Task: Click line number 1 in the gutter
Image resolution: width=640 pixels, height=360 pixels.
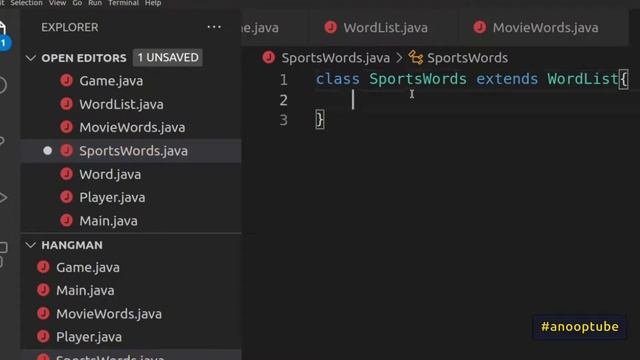Action: pyautogui.click(x=283, y=80)
